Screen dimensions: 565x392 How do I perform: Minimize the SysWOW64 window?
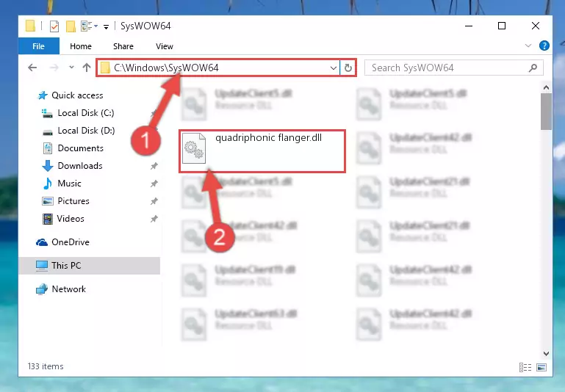pyautogui.click(x=469, y=26)
